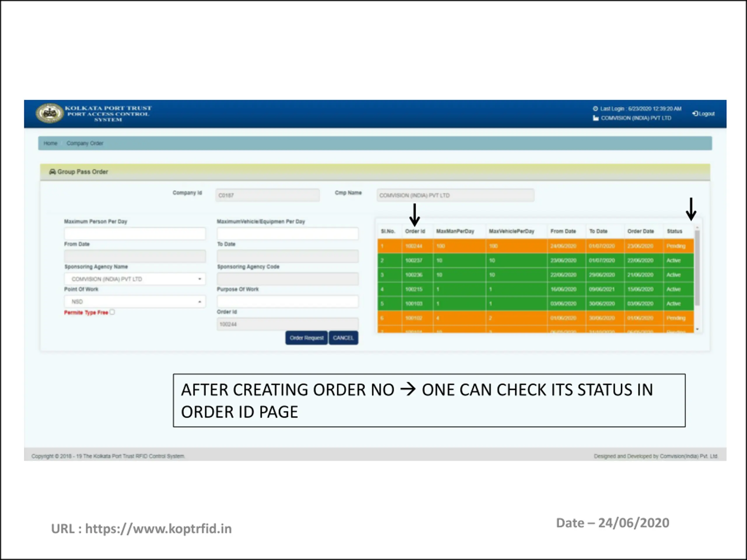
Task: Click the Kolkata Port Trust logo emblem
Action: (x=50, y=113)
